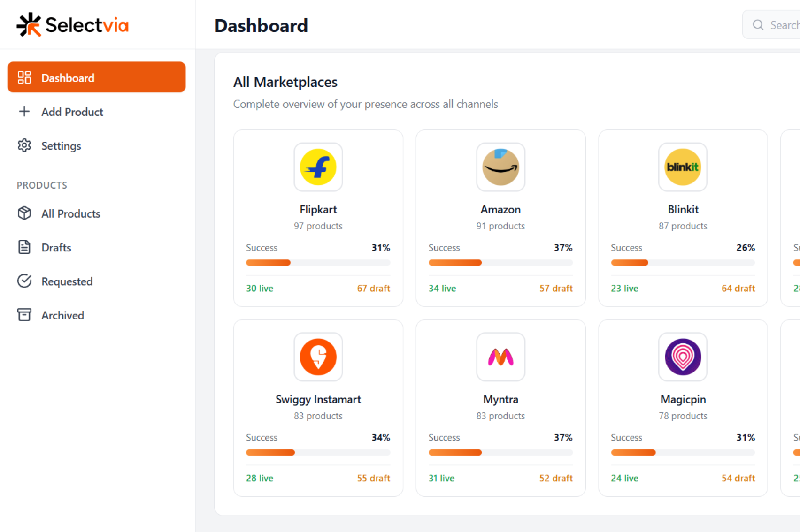The image size is (800, 532).
Task: Open All Products in sidebar
Action: click(x=70, y=213)
